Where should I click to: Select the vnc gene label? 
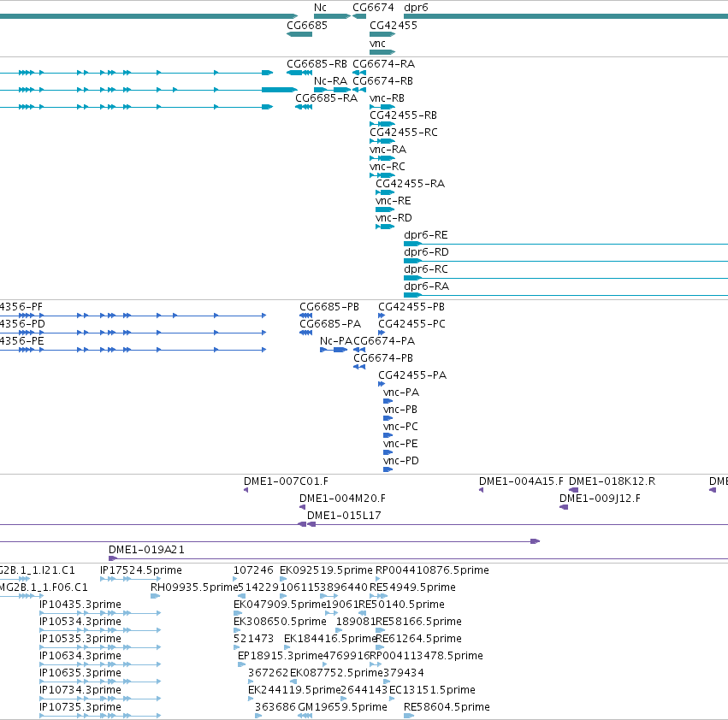click(x=377, y=43)
